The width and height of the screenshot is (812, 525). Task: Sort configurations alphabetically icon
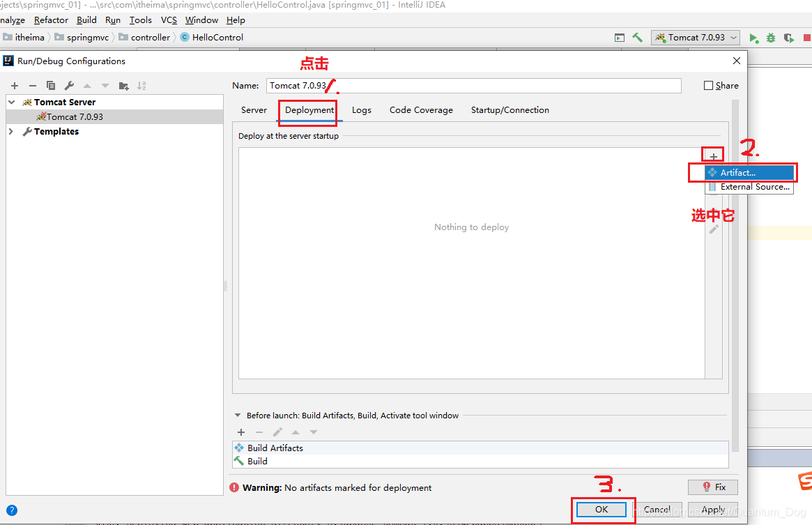[141, 86]
